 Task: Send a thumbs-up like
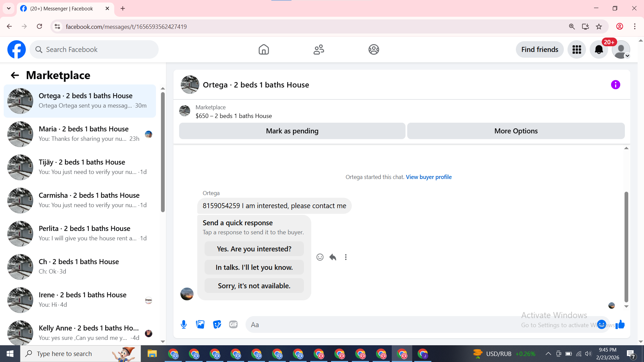[x=620, y=324]
